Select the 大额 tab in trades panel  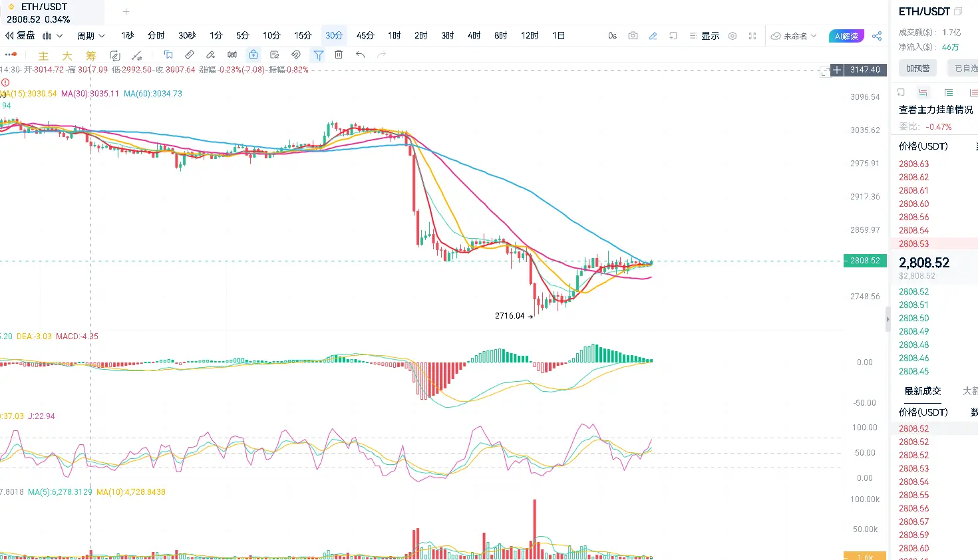[x=971, y=391]
